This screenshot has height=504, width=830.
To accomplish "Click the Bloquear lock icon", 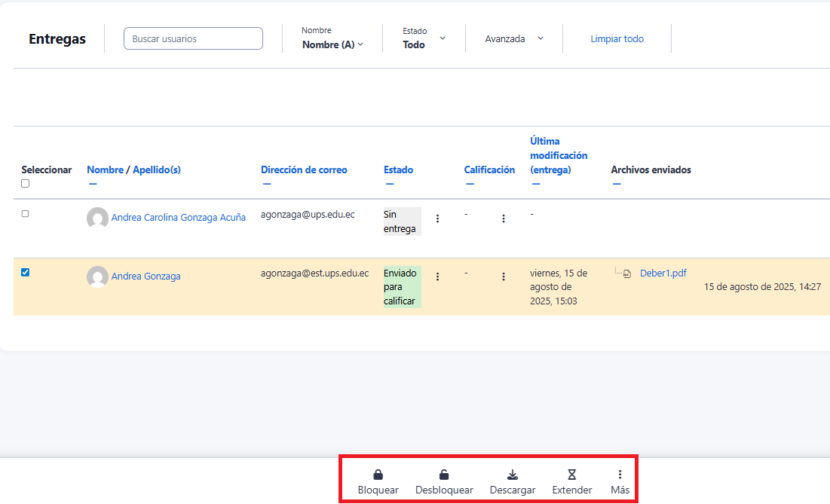I will coord(378,475).
